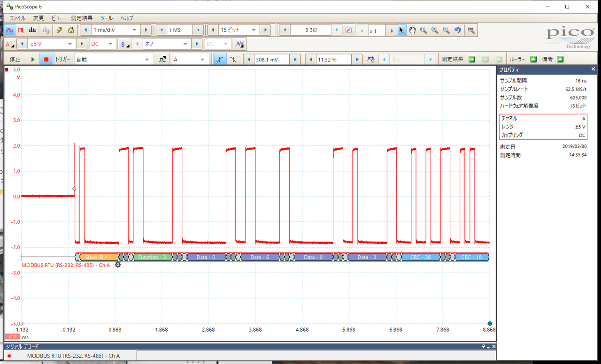This screenshot has height=364, width=601.
Task: Click the home setup icon
Action: (x=71, y=30)
